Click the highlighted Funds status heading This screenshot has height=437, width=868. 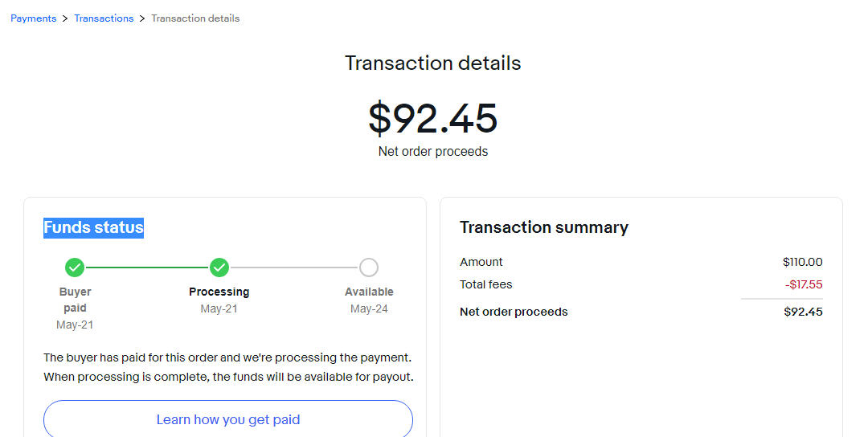point(93,227)
